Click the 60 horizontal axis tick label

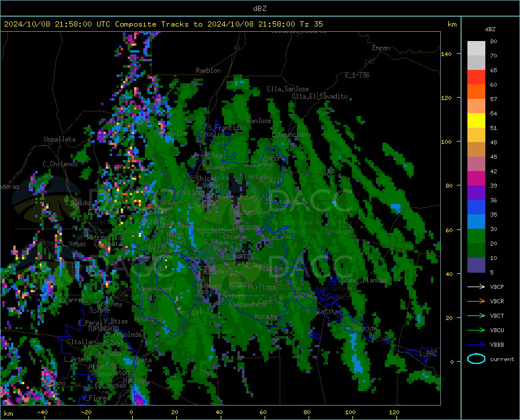[x=263, y=412]
